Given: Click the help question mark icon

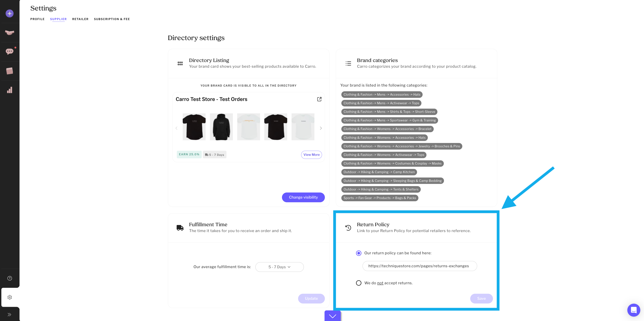Looking at the screenshot, I should [x=10, y=278].
